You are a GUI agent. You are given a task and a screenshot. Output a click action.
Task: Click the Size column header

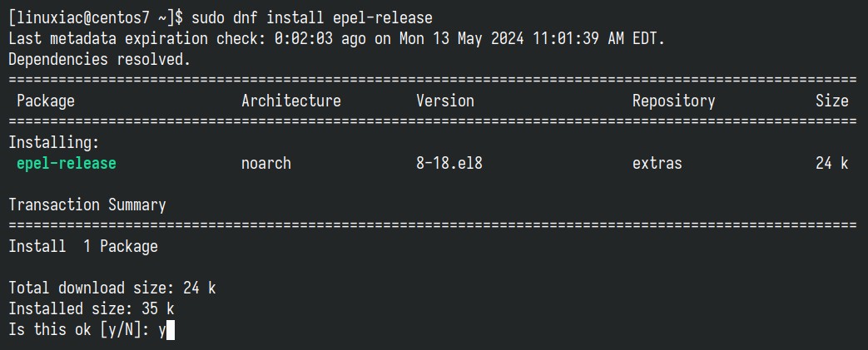click(x=832, y=101)
